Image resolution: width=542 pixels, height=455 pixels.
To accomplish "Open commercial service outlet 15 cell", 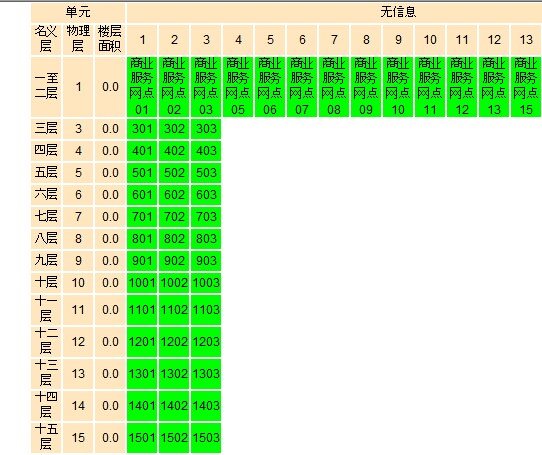I will pyautogui.click(x=526, y=87).
